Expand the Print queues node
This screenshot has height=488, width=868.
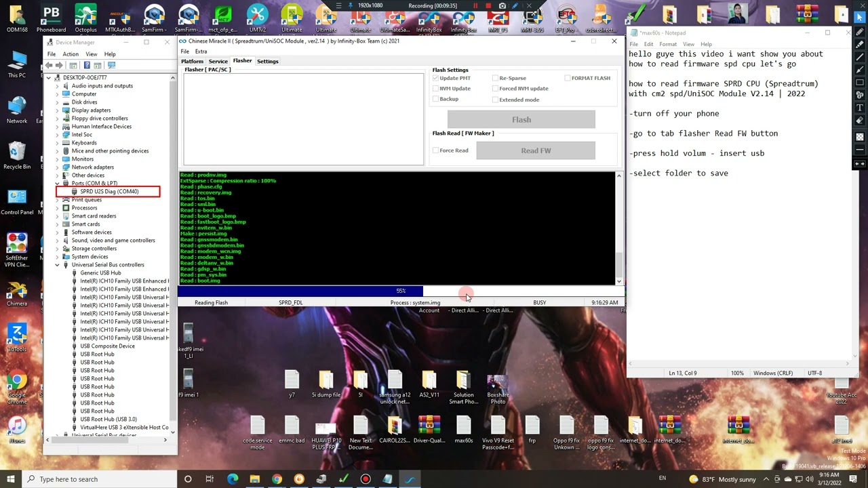point(58,200)
